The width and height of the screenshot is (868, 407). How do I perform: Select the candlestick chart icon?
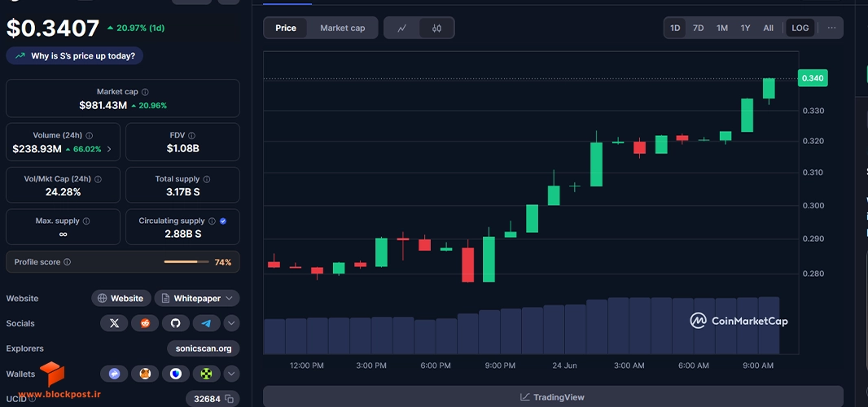coord(436,28)
